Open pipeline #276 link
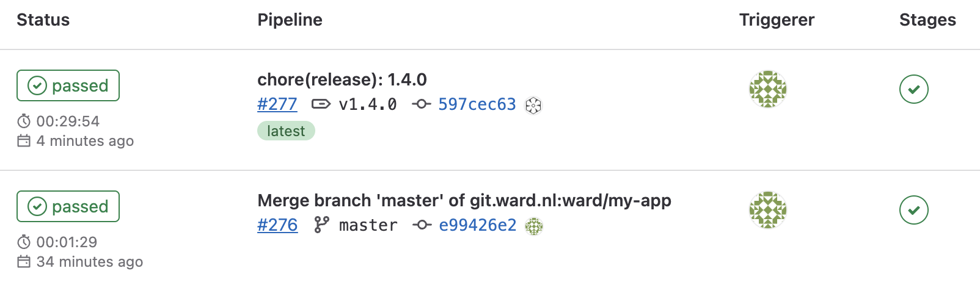Screen dimensions: 980x282 pos(277,225)
